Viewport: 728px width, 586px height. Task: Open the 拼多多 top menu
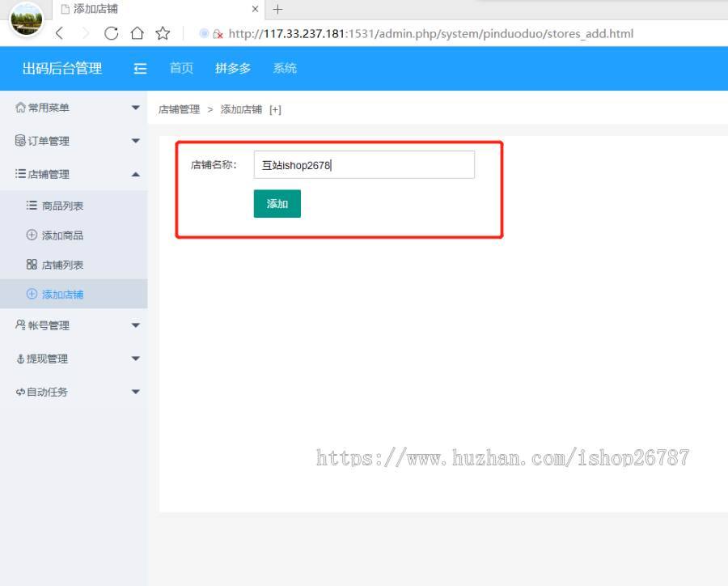tap(233, 68)
